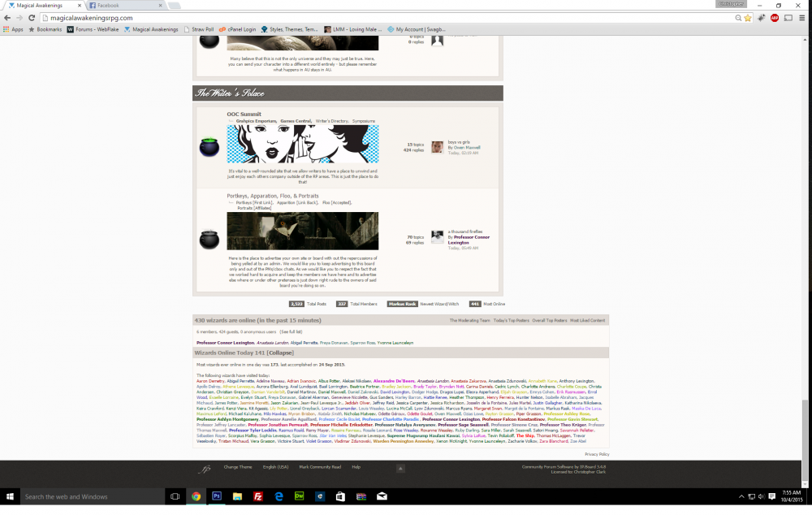Viewport: 812px width, 515px height.
Task: Reload the page with the refresh button
Action: coord(31,18)
